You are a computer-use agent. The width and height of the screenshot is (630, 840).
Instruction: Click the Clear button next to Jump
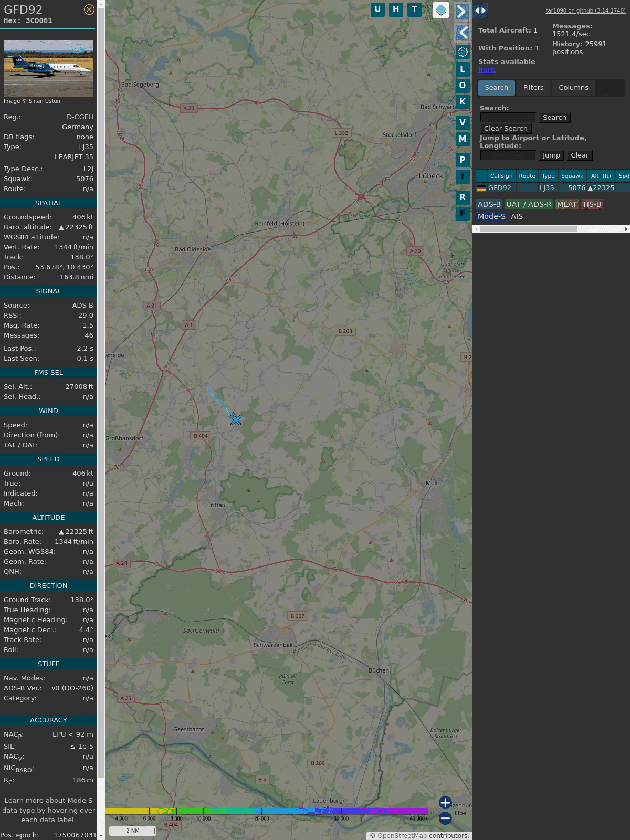point(580,155)
